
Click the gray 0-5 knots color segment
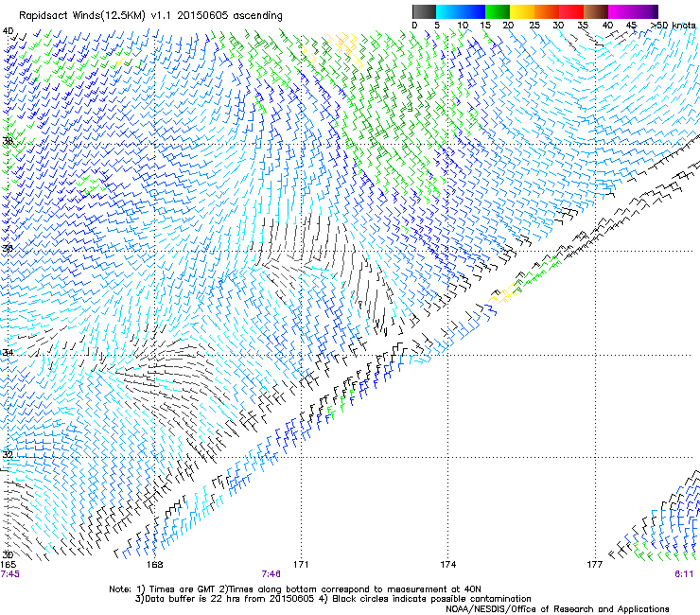pos(424,11)
